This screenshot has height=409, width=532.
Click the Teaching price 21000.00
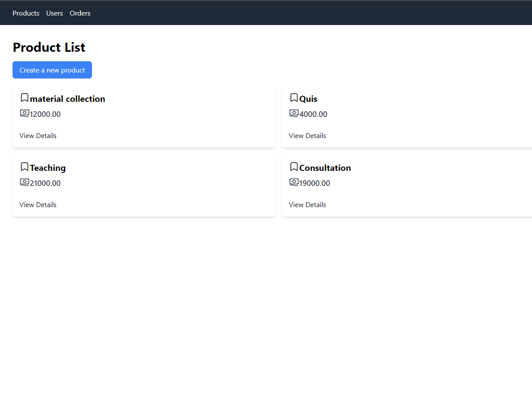coord(45,183)
